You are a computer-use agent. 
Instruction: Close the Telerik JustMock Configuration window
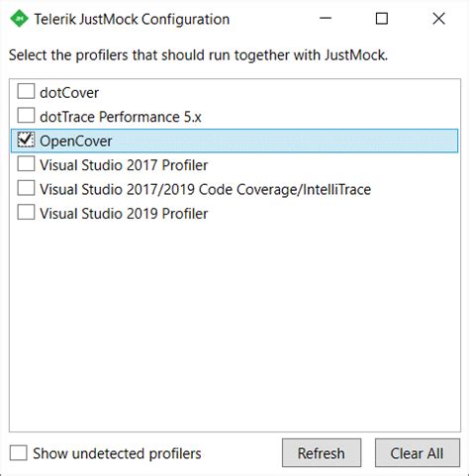[x=439, y=19]
